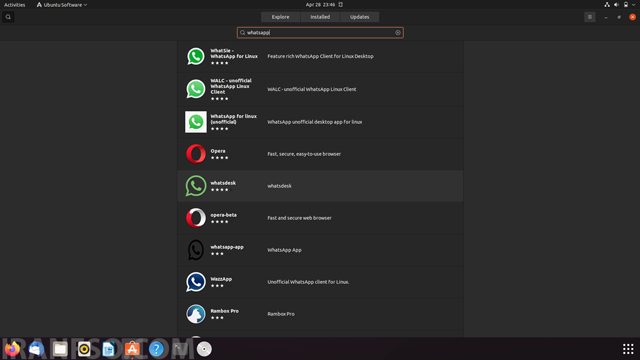Image resolution: width=640 pixels, height=360 pixels.
Task: Select the WALC unofficial WhatsApp client icon
Action: (196, 89)
